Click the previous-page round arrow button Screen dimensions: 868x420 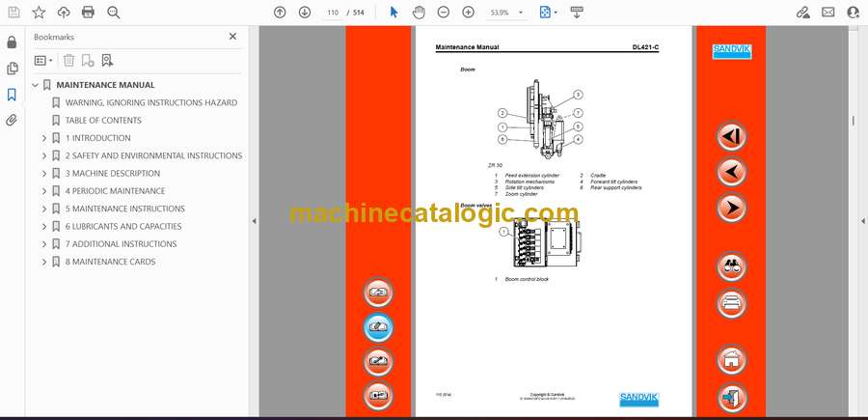[731, 172]
